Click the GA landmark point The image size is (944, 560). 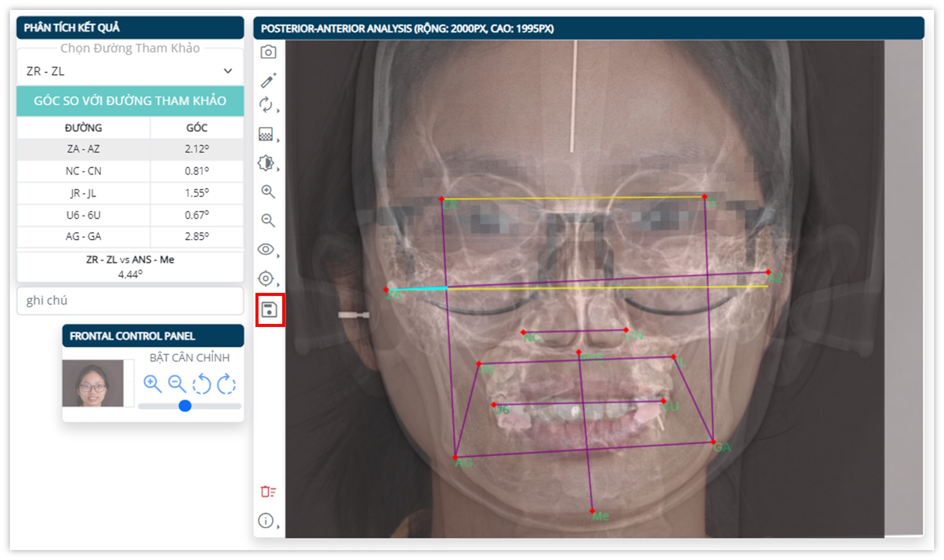713,442
